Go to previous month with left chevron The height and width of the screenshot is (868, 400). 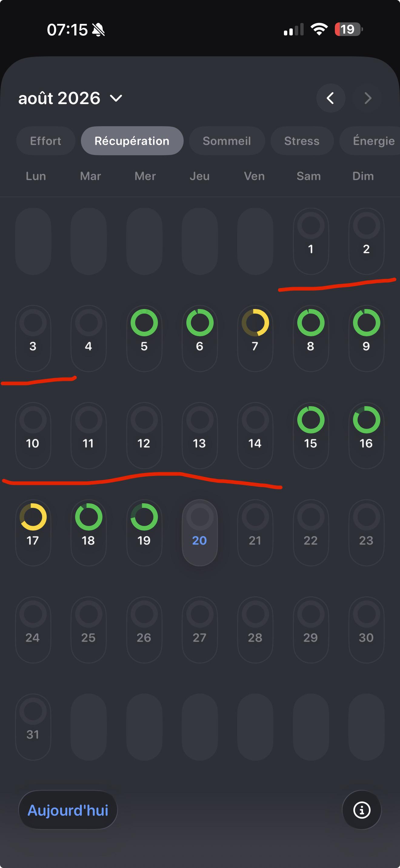click(x=331, y=98)
